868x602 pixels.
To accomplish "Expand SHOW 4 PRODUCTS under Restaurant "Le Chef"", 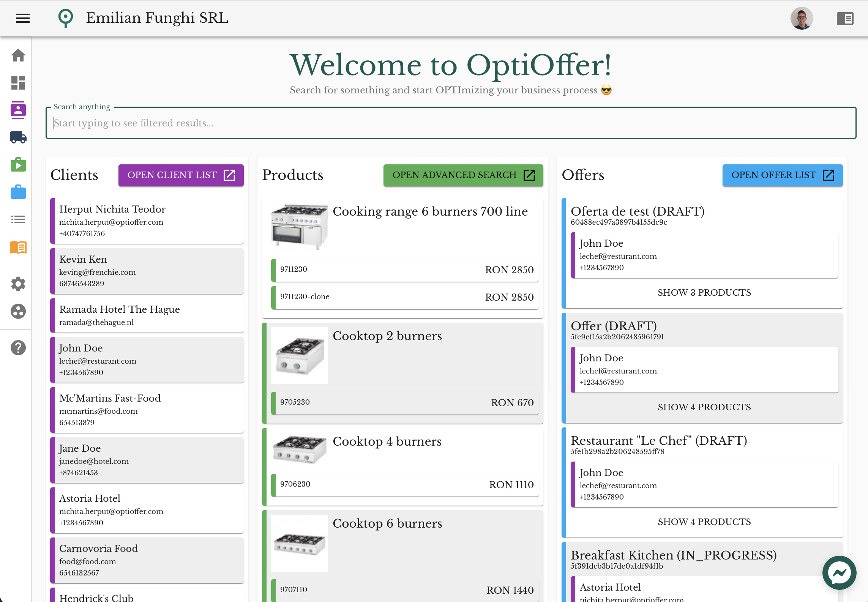I will (x=704, y=522).
